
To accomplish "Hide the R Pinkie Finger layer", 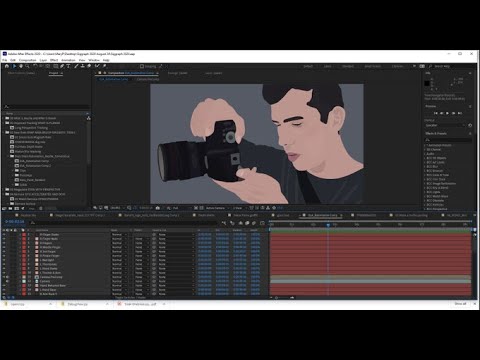I will (x=4, y=256).
